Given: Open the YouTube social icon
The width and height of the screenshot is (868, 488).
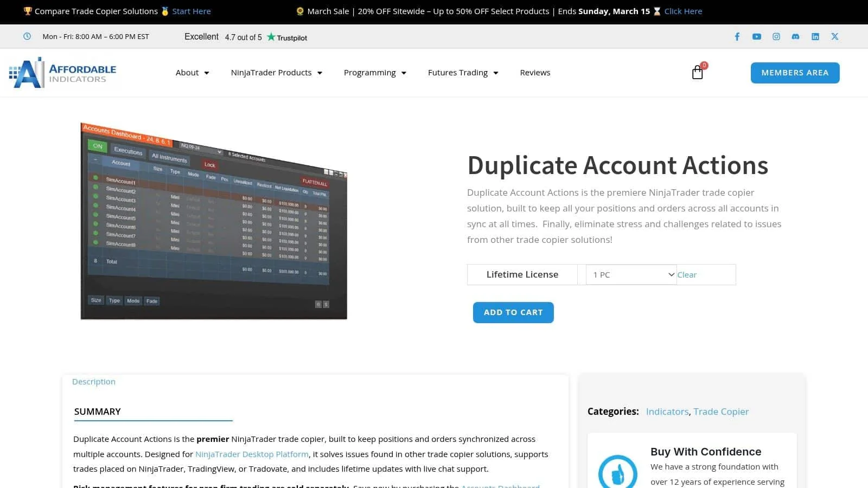Looking at the screenshot, I should click(756, 36).
